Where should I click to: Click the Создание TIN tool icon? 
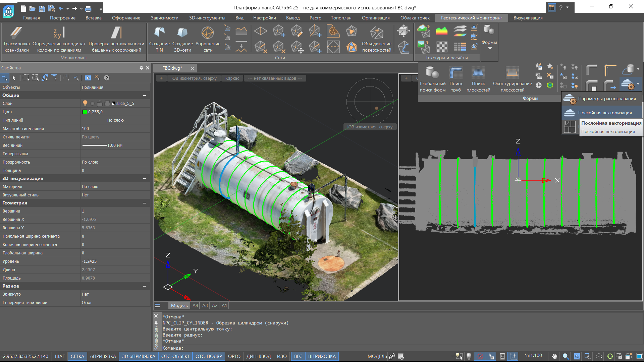[x=159, y=33]
